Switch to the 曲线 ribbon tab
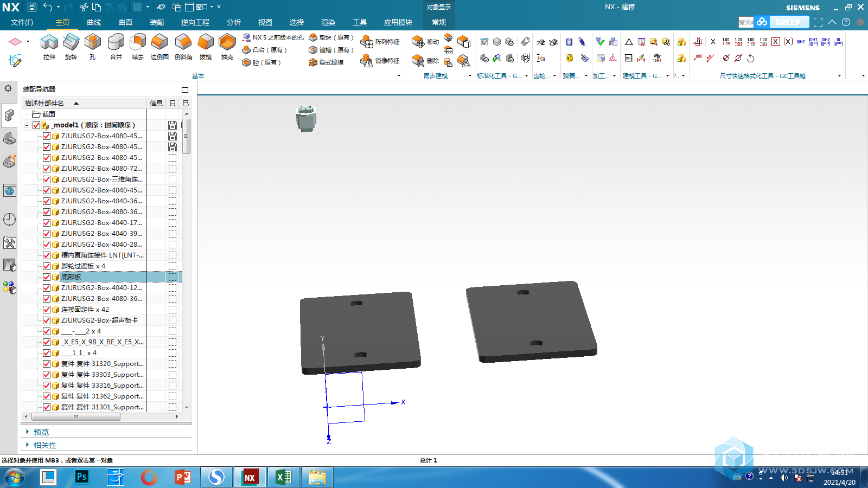868x488 pixels. pyautogui.click(x=94, y=22)
